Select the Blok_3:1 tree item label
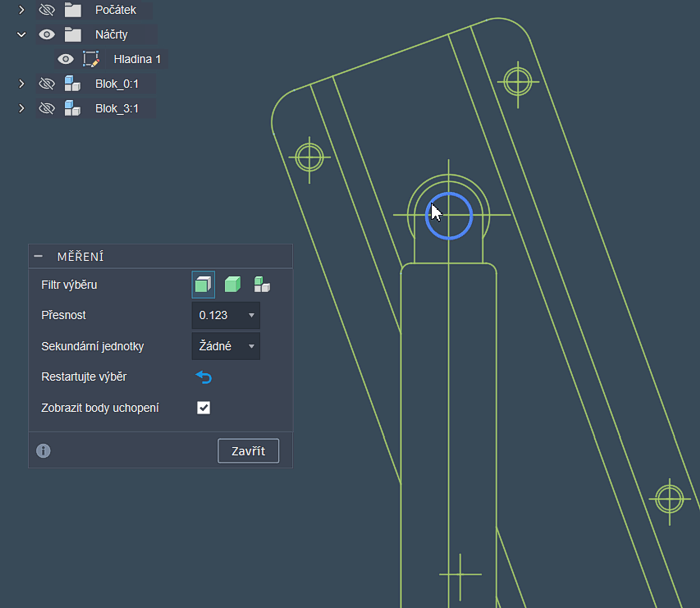Image resolution: width=700 pixels, height=608 pixels. [x=116, y=108]
